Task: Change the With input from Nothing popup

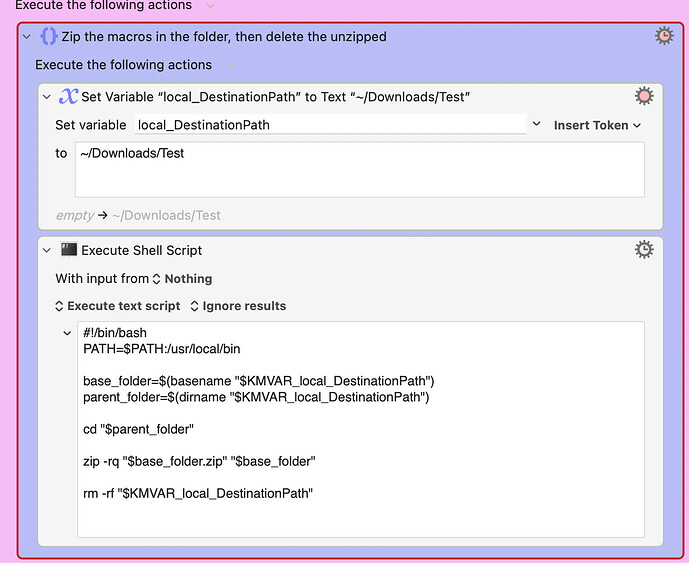Action: pos(182,279)
